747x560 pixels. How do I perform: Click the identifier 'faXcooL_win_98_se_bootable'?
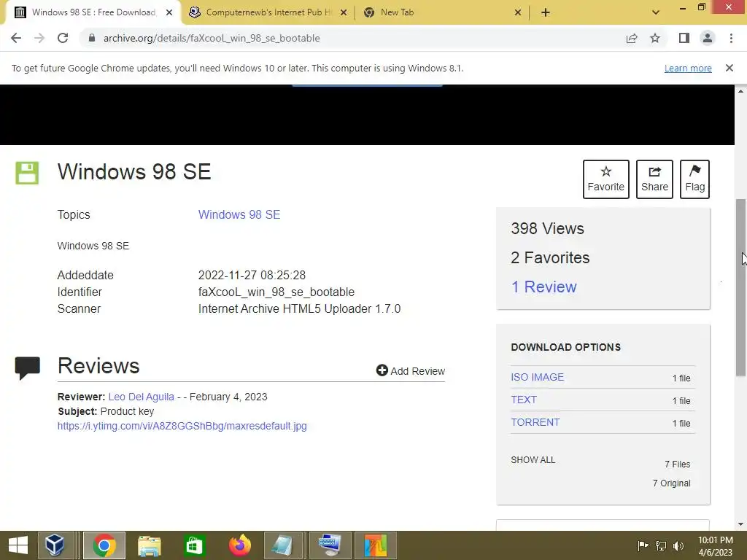(276, 292)
